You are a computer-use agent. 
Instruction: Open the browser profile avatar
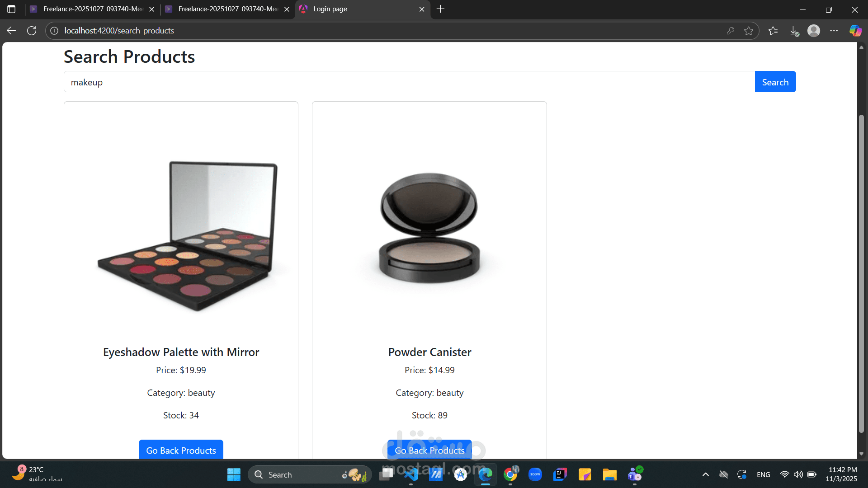[x=814, y=31]
